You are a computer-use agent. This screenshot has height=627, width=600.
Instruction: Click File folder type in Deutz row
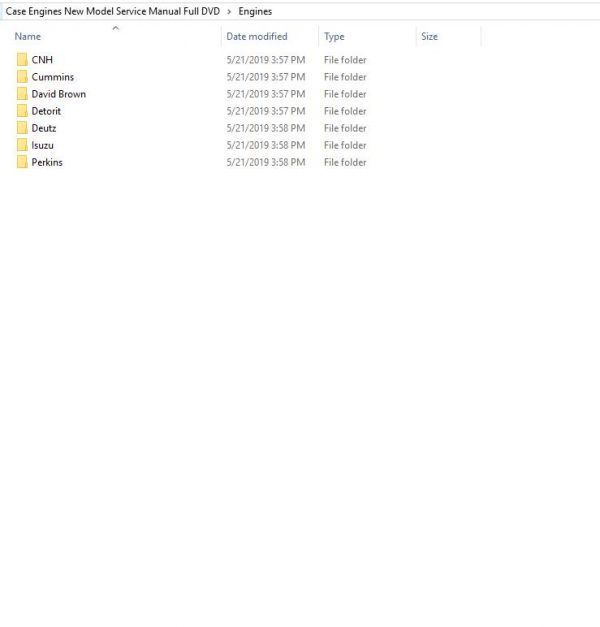click(345, 128)
